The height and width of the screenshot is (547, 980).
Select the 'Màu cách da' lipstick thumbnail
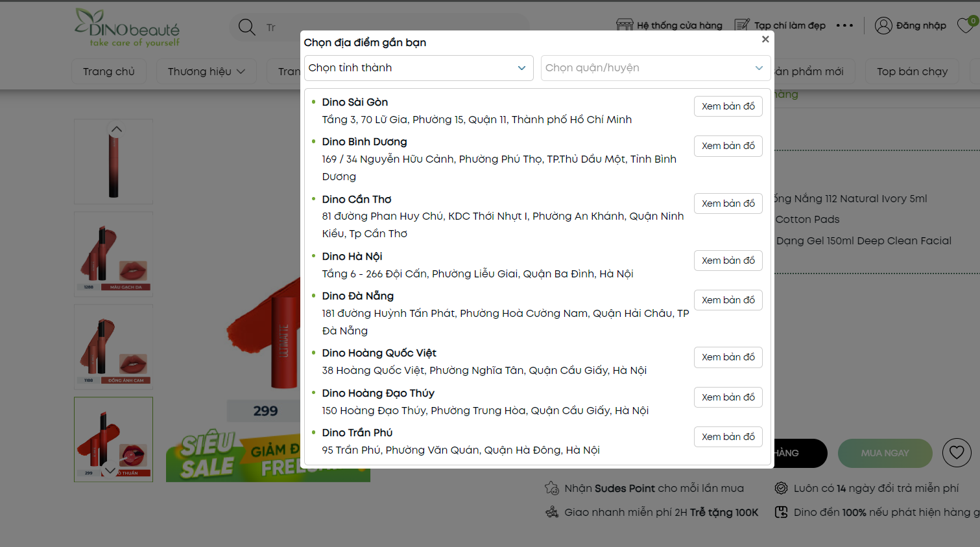pyautogui.click(x=114, y=254)
